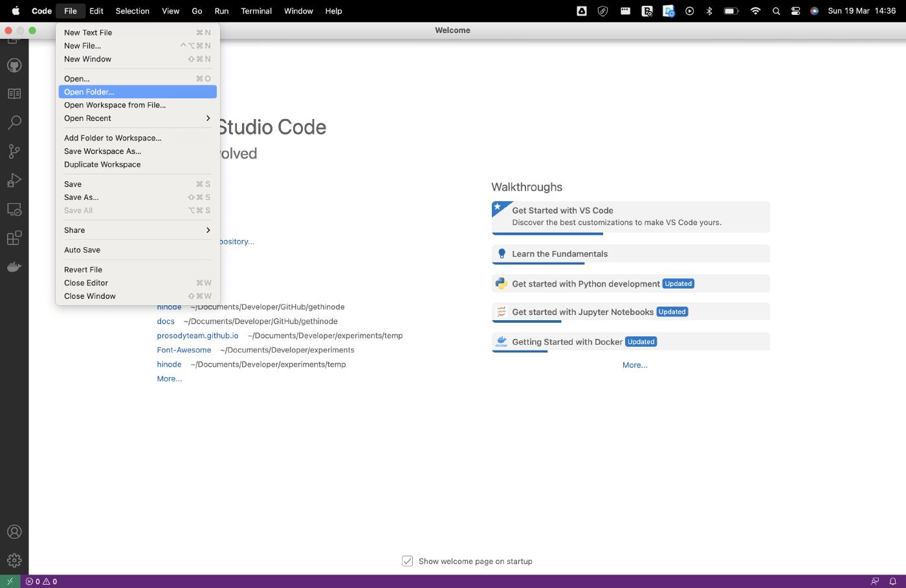Open the Terminal menu
Viewport: 906px width, 588px height.
click(256, 11)
